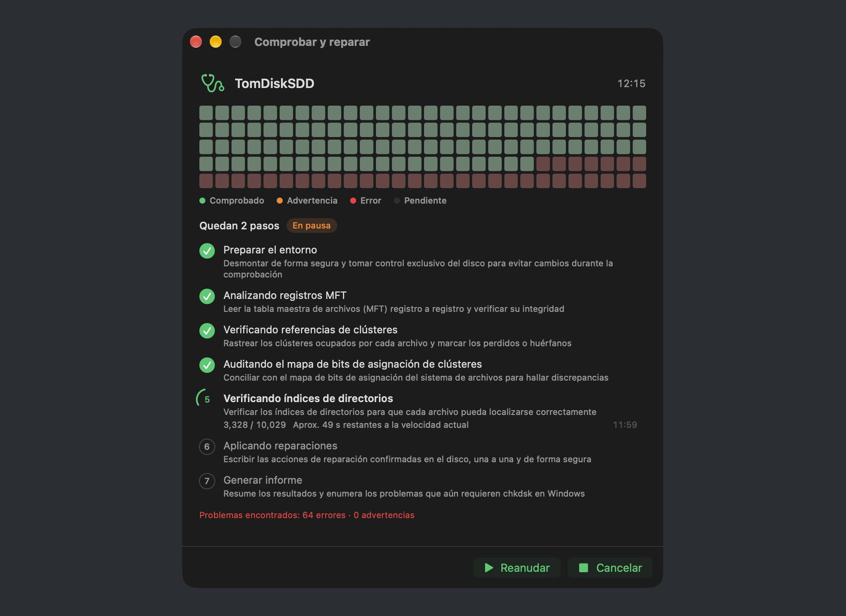Click the Aprox. 49 s restantes estimate
The image size is (846, 616).
(381, 425)
